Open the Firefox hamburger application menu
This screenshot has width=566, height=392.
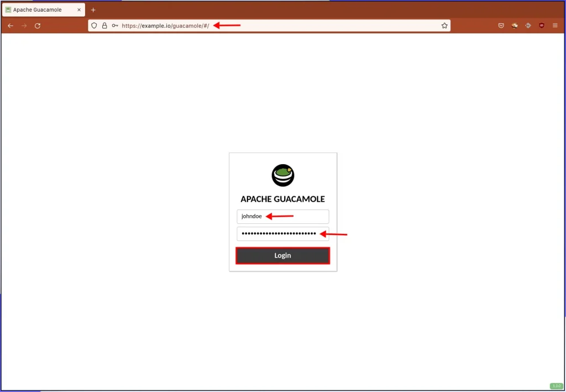[555, 25]
